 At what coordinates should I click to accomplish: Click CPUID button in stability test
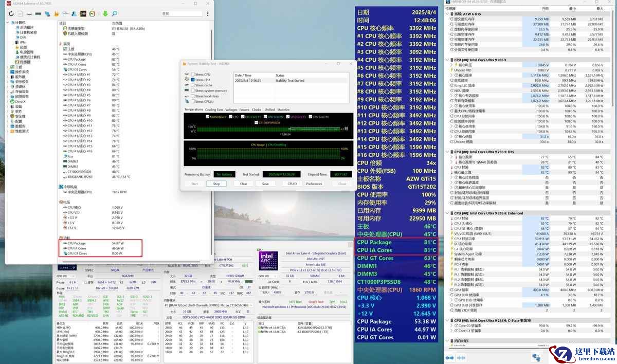[292, 184]
